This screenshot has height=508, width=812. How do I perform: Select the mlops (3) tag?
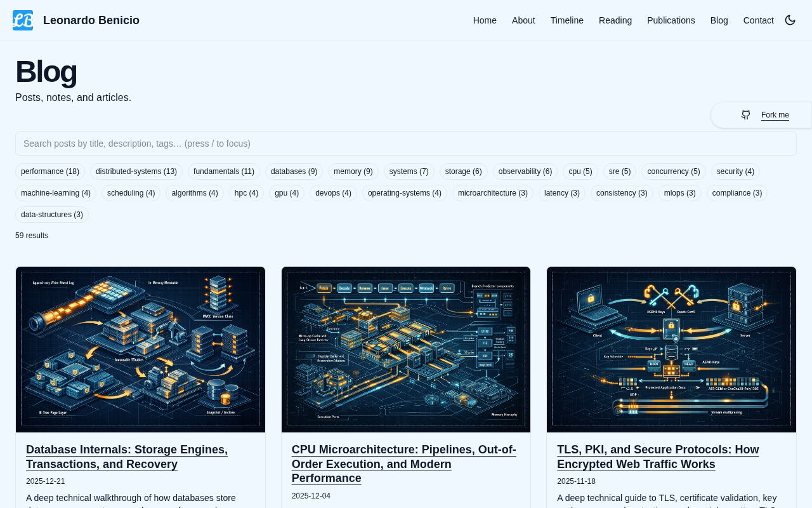coord(680,193)
